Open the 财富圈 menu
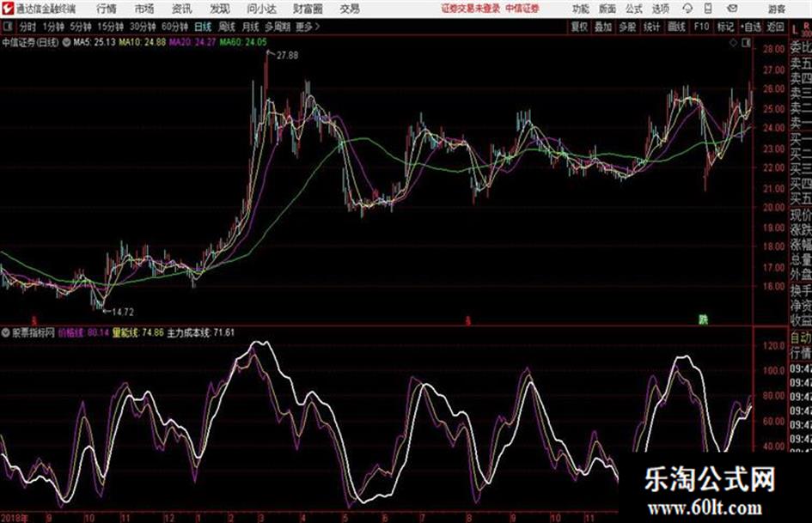Image resolution: width=812 pixels, height=523 pixels. 308,9
